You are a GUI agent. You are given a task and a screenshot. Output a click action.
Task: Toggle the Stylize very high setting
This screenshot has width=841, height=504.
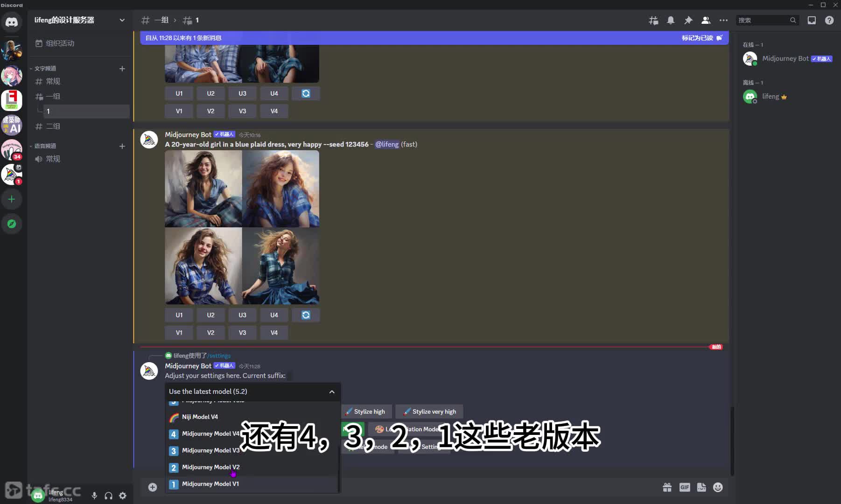(x=430, y=412)
